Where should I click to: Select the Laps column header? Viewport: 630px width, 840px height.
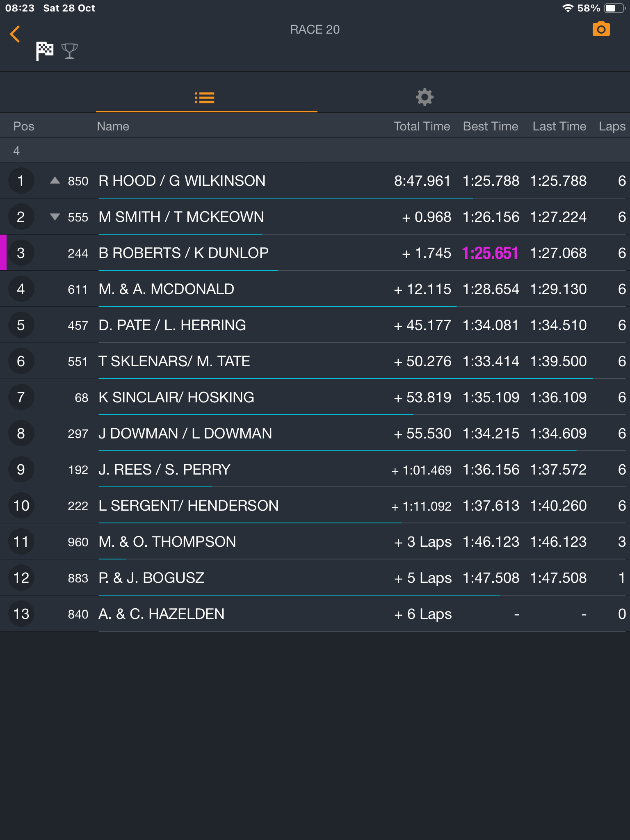click(x=612, y=126)
